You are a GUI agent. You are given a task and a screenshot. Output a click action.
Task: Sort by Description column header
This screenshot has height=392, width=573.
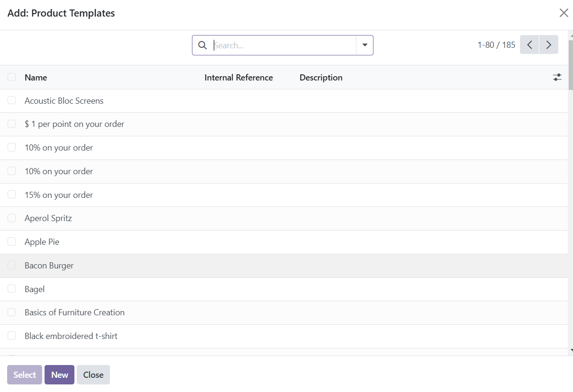point(321,78)
